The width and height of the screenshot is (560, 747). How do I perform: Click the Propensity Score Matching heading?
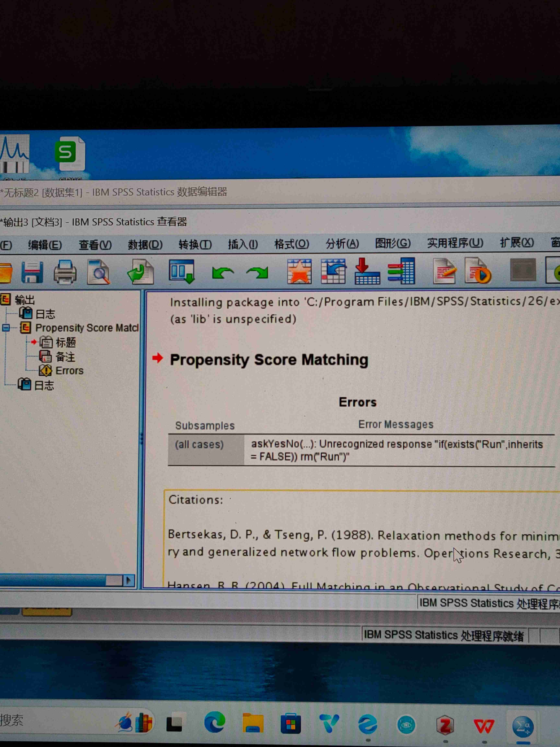point(269,360)
